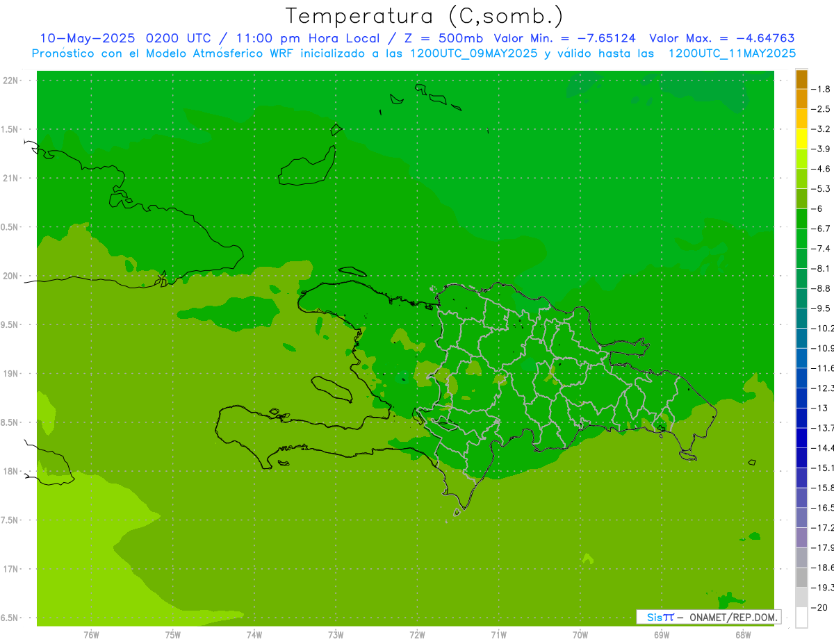Click the '-14.4' colorbar value
The image size is (834, 644).
point(823,448)
